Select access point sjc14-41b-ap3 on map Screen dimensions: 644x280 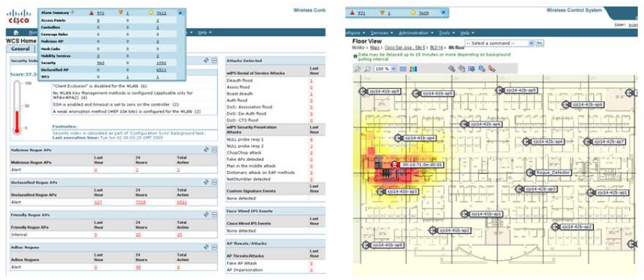click(x=398, y=192)
